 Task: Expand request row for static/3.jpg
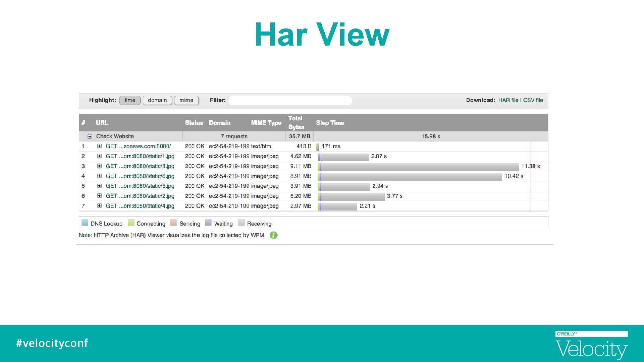[99, 166]
